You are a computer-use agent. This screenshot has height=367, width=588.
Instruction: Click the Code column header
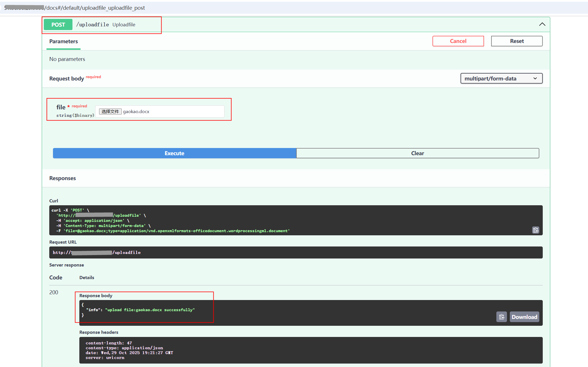(x=56, y=277)
